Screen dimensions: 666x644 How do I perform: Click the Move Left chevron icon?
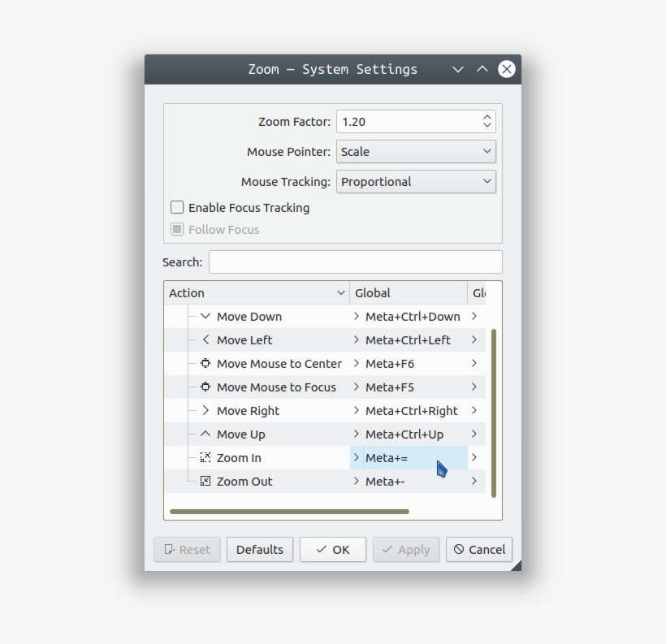coord(205,340)
